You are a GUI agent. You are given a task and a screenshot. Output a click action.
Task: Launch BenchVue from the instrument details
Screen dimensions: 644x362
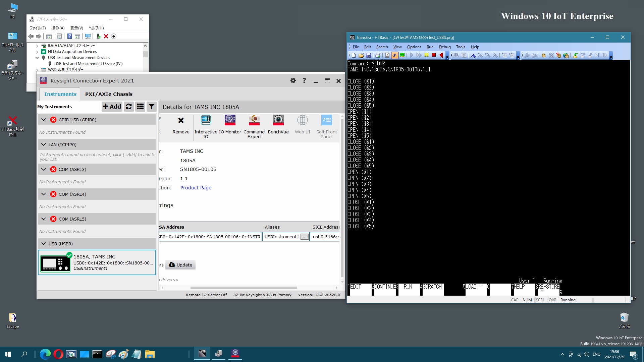(278, 125)
